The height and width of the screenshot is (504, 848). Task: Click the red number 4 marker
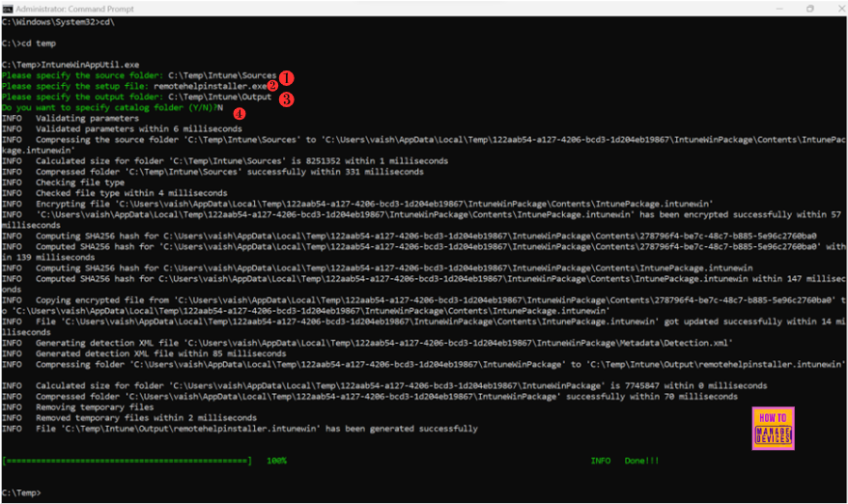tap(239, 113)
